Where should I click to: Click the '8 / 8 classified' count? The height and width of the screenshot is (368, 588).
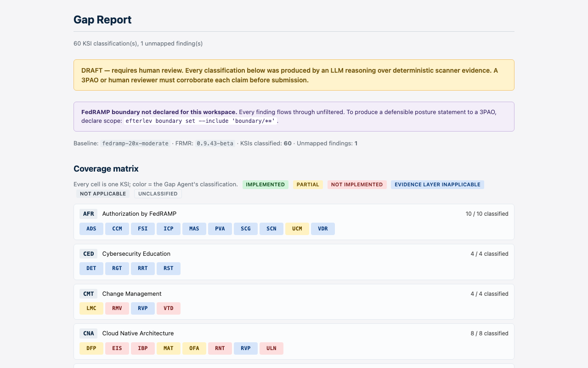point(489,333)
